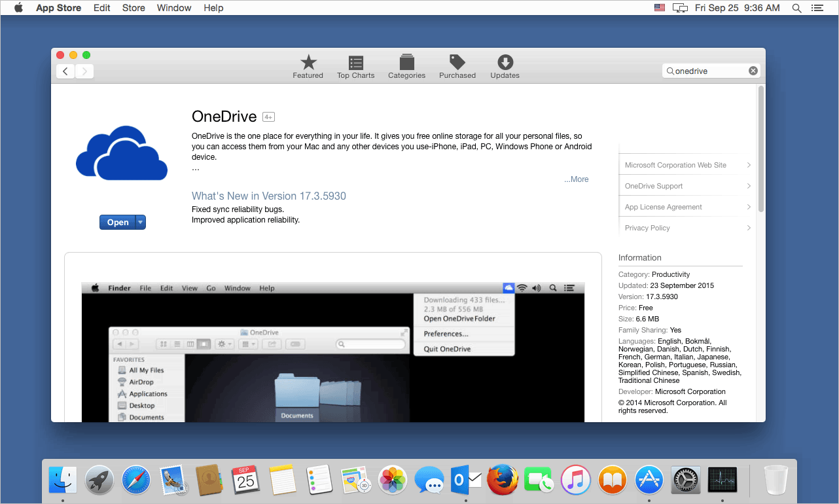
Task: Open Reminders list in Dock
Action: (x=319, y=480)
